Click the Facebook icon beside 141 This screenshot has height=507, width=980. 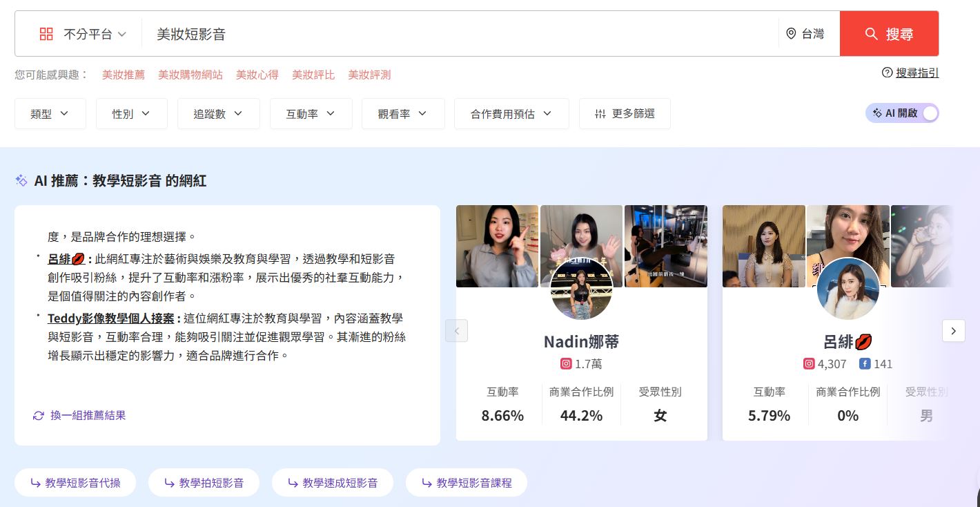864,364
